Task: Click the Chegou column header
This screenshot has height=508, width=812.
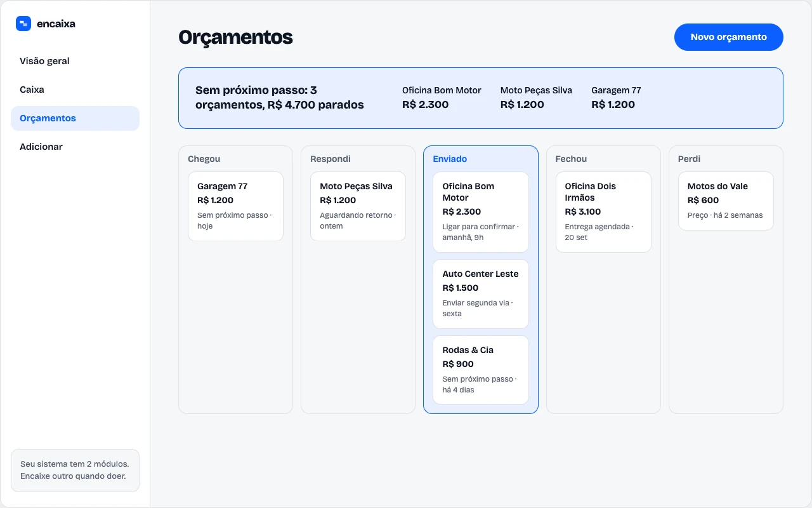Action: coord(204,159)
